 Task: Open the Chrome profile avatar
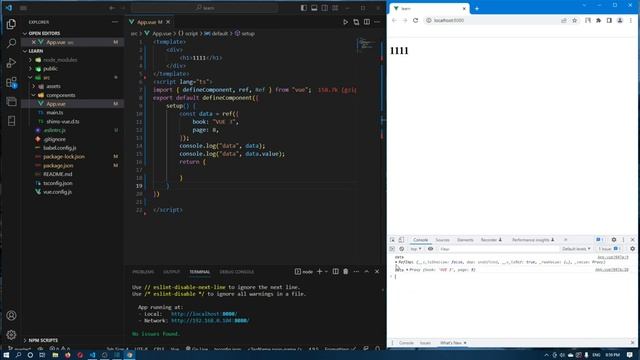click(620, 20)
